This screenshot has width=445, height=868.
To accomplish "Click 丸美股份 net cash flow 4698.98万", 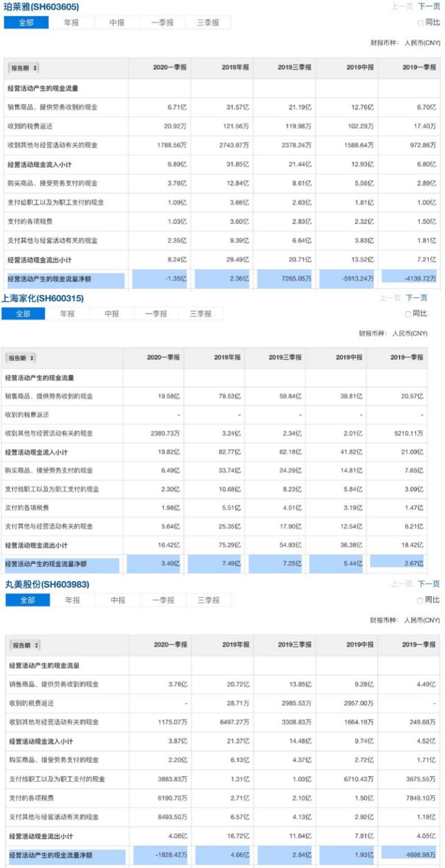I will (x=419, y=856).
